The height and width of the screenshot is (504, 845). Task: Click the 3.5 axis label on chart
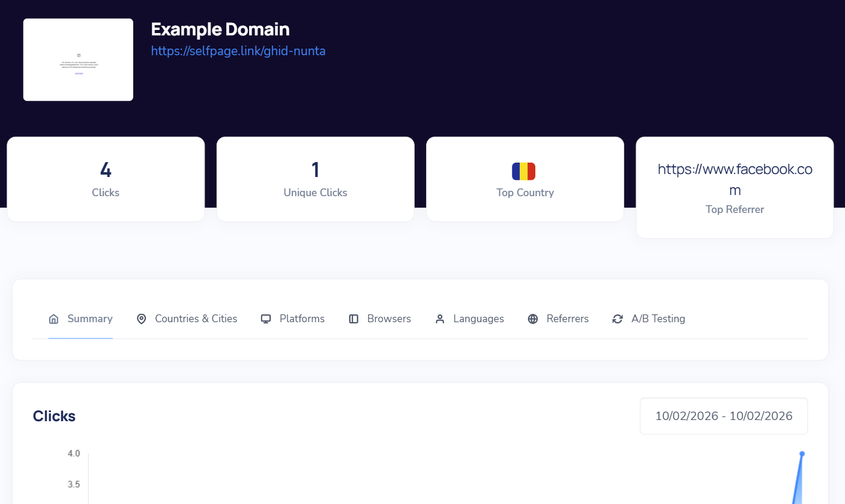(x=74, y=485)
